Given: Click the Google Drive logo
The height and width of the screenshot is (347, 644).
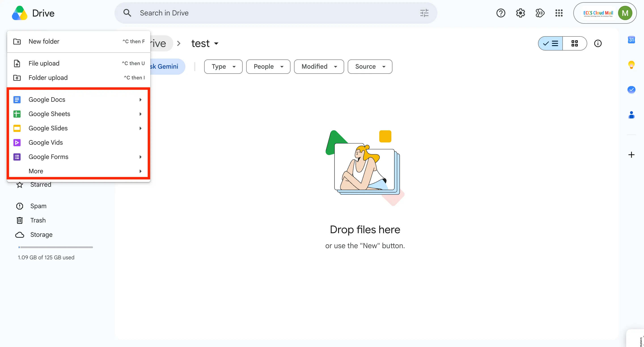Looking at the screenshot, I should pyautogui.click(x=19, y=13).
